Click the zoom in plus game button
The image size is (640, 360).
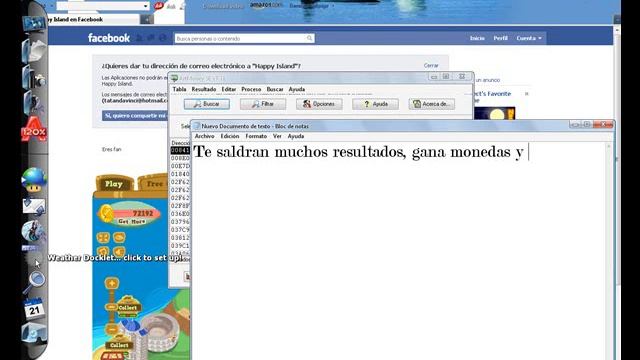tap(111, 282)
